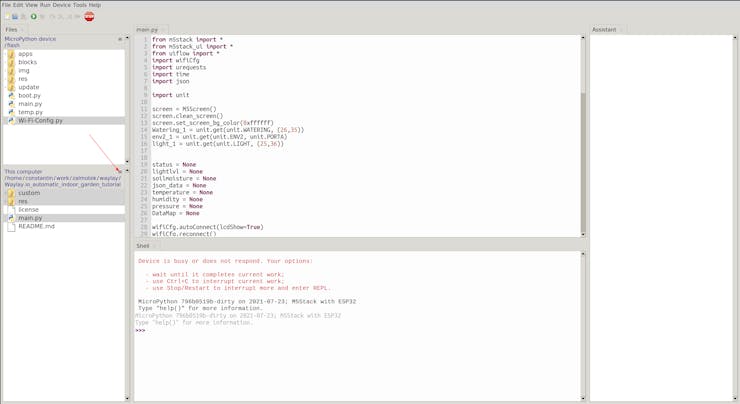Click the Open file toolbar icon
The height and width of the screenshot is (404, 740).
click(x=15, y=17)
